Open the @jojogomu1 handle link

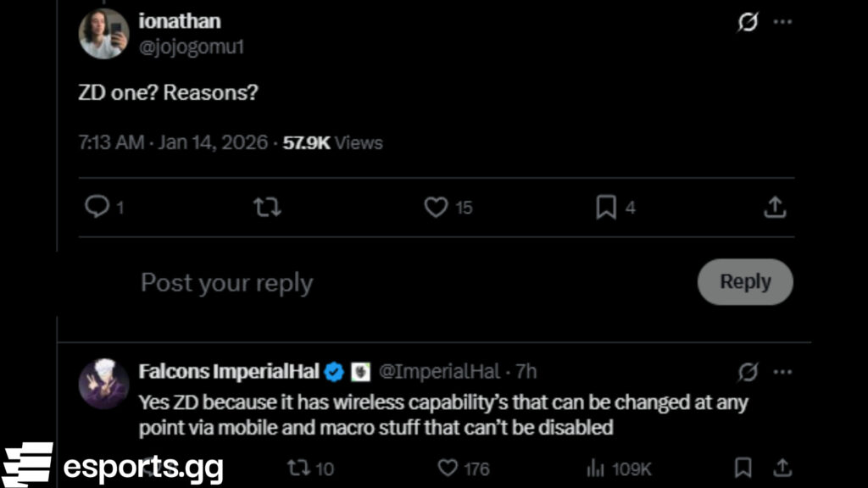pos(191,47)
